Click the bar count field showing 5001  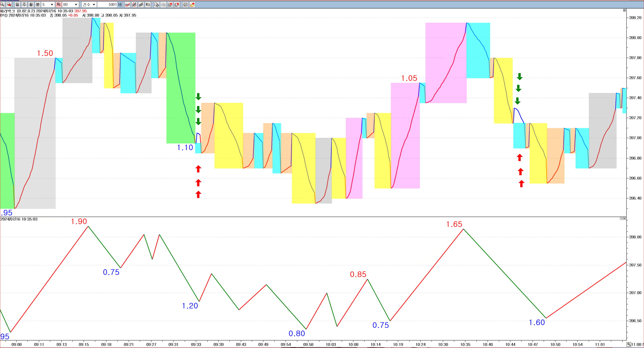107,5
